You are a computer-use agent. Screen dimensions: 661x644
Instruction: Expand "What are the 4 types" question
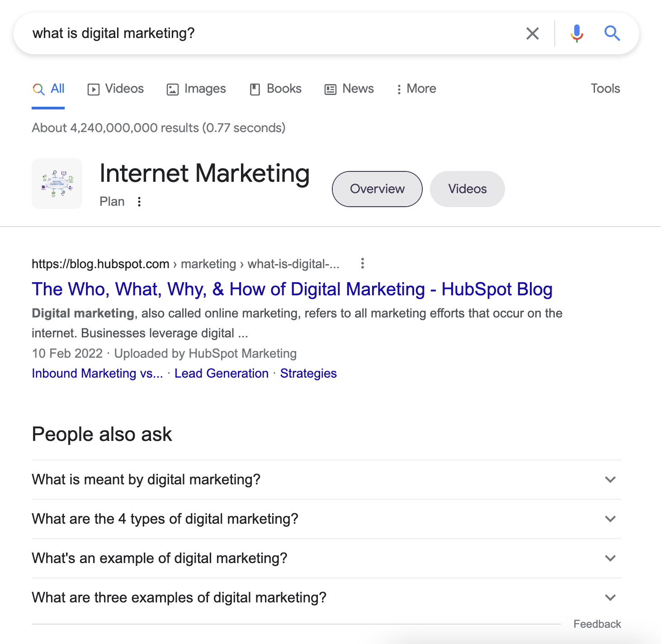(x=326, y=519)
